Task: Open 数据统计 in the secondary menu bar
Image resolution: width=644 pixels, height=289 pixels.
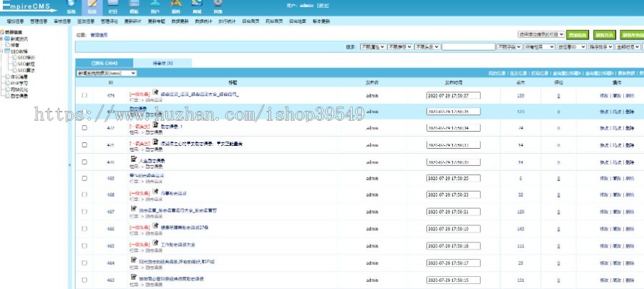Action: (203, 21)
